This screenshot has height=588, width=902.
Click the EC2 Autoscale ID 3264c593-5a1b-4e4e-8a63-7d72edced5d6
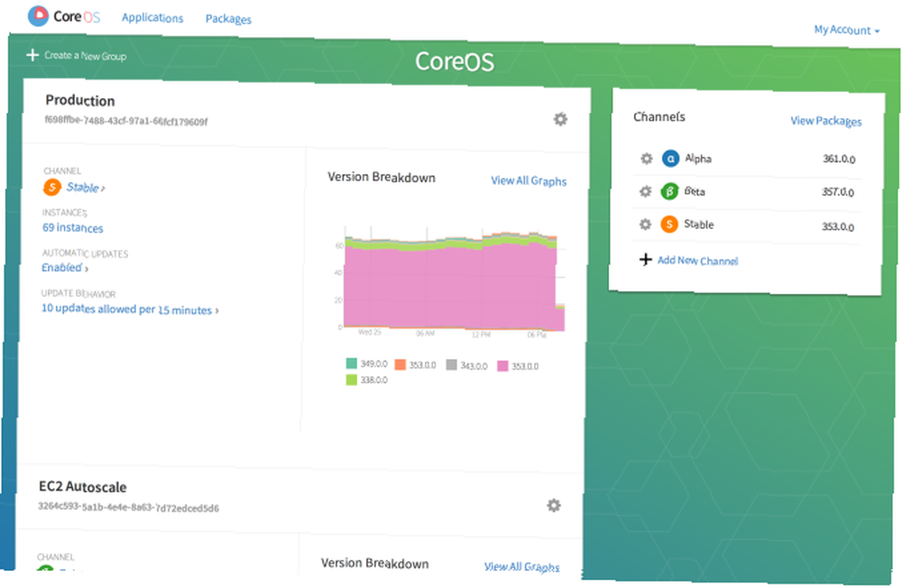(x=128, y=508)
